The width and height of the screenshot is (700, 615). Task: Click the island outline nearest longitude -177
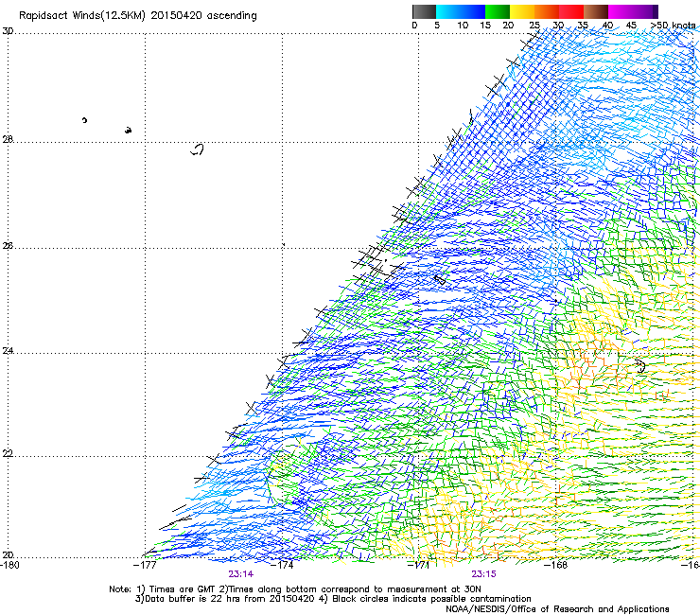[128, 130]
